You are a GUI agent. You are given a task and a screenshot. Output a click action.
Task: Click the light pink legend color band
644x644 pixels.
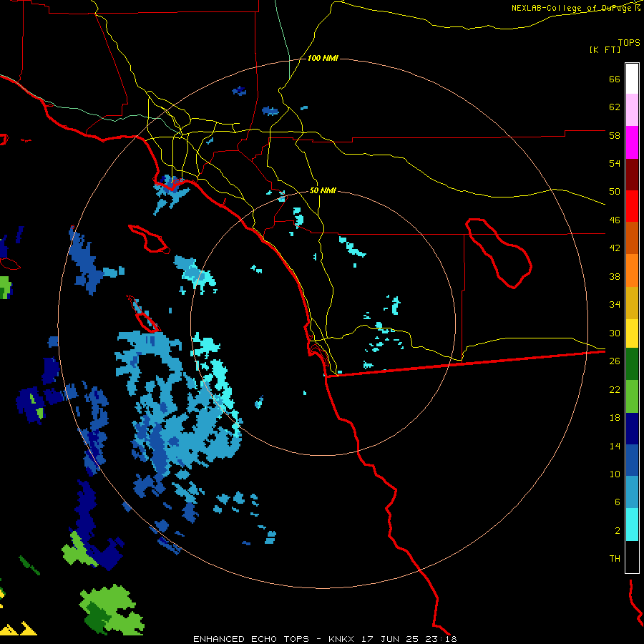pyautogui.click(x=632, y=109)
